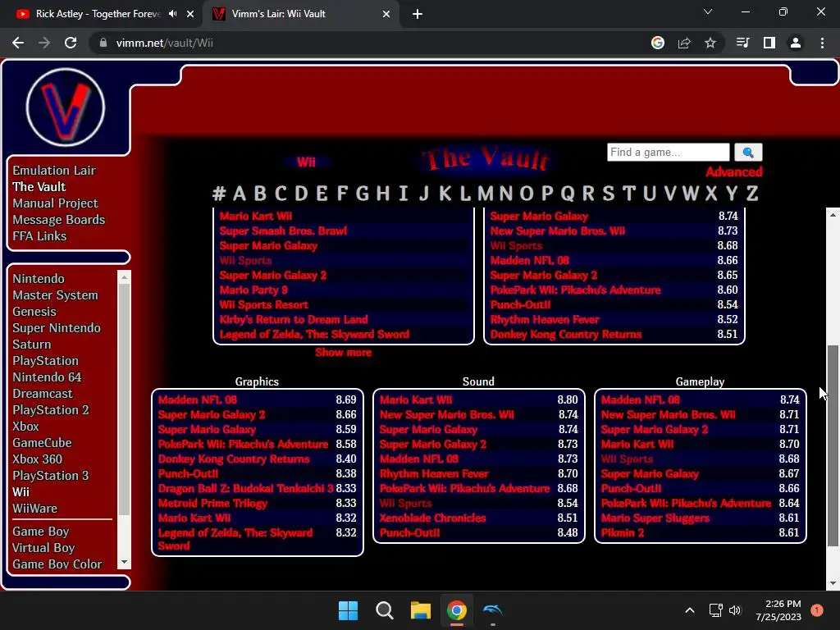Click the site lock icon in address bar
This screenshot has height=630, width=840.
[x=103, y=43]
